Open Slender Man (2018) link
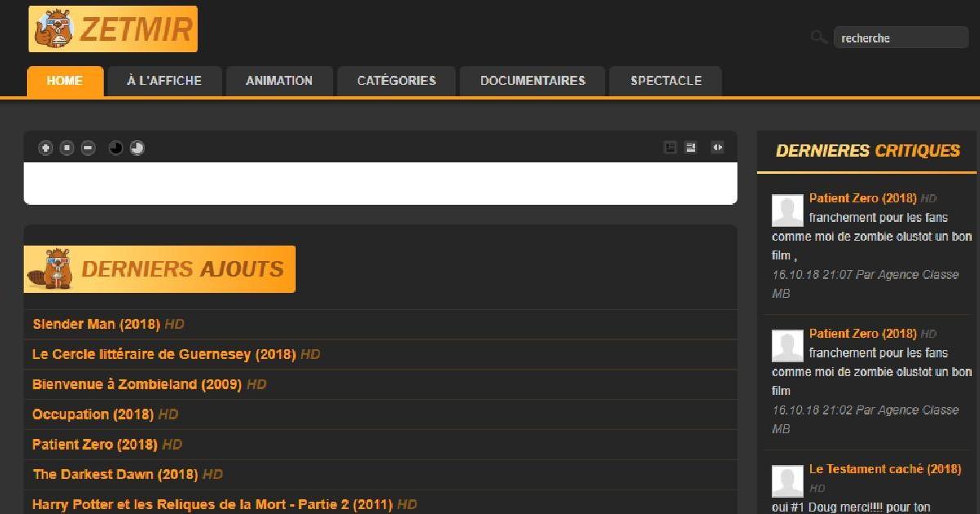Screen dimensions: 980x514 [96, 324]
